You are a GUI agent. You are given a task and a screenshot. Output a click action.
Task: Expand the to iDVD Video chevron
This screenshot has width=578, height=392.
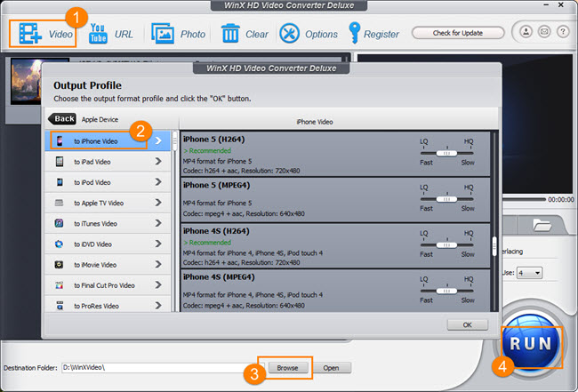[x=158, y=244]
